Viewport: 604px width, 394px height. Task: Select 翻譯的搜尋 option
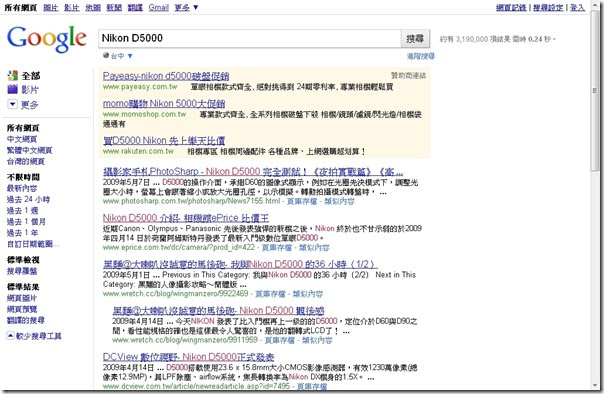pyautogui.click(x=26, y=320)
